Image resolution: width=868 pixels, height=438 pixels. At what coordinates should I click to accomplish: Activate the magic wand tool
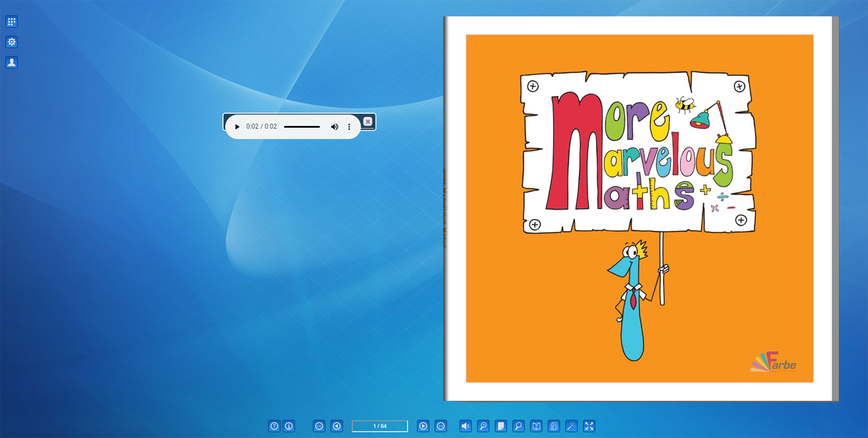tap(572, 426)
